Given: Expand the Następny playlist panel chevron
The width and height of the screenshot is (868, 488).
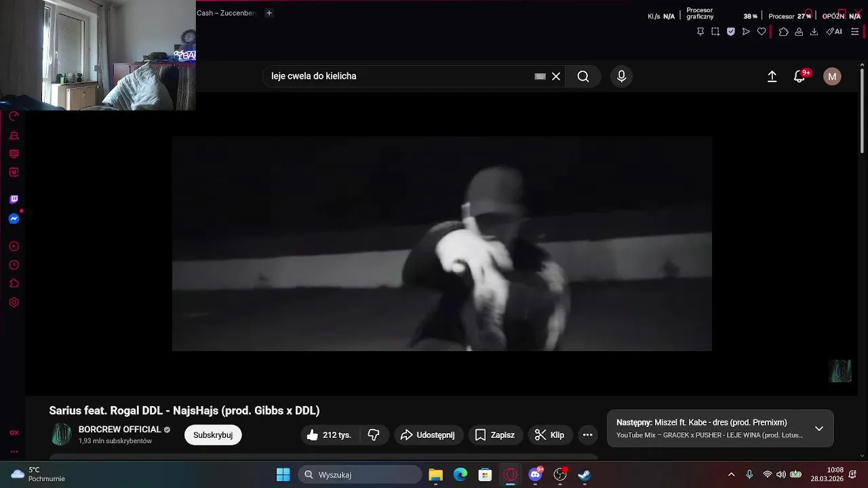Looking at the screenshot, I should (x=819, y=428).
